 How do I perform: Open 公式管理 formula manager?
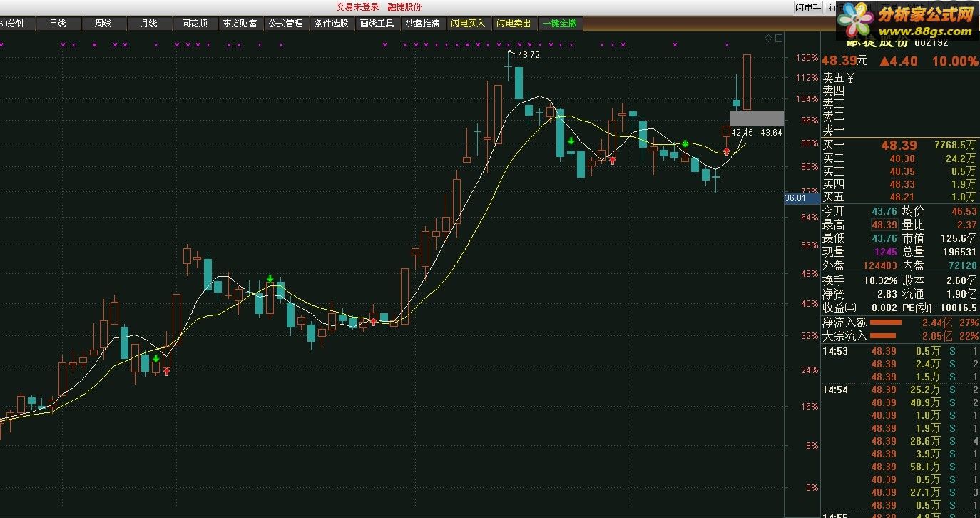click(285, 24)
